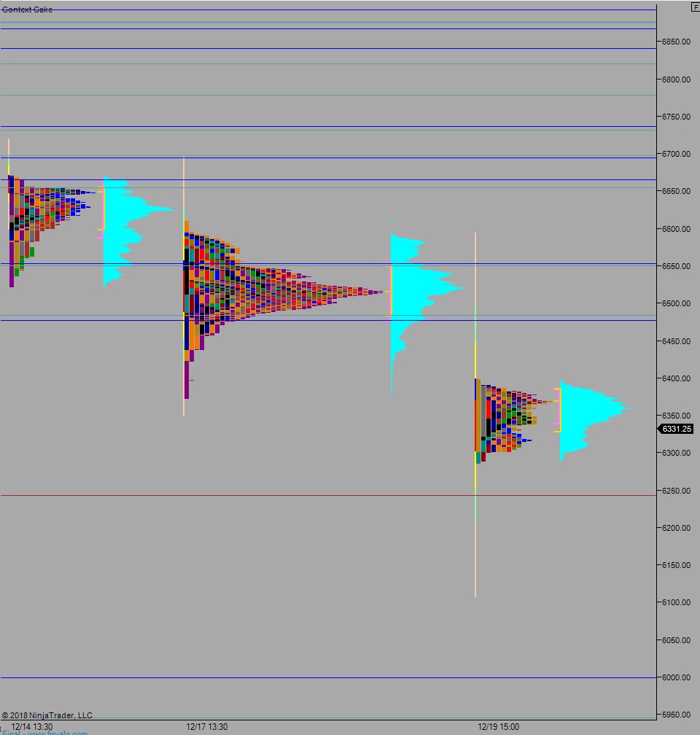Click the 6800.00 price axis label
Image resolution: width=700 pixels, height=735 pixels.
676,79
